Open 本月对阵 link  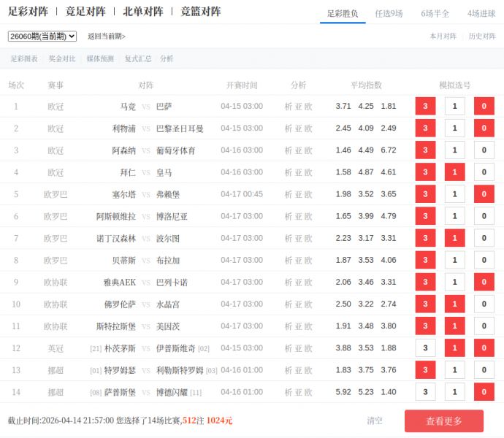[x=443, y=36]
